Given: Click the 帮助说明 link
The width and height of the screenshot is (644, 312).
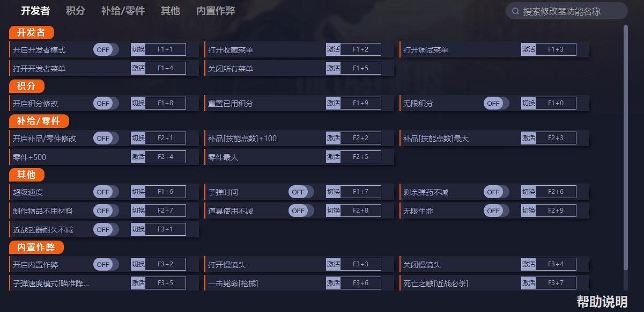Looking at the screenshot, I should [602, 301].
